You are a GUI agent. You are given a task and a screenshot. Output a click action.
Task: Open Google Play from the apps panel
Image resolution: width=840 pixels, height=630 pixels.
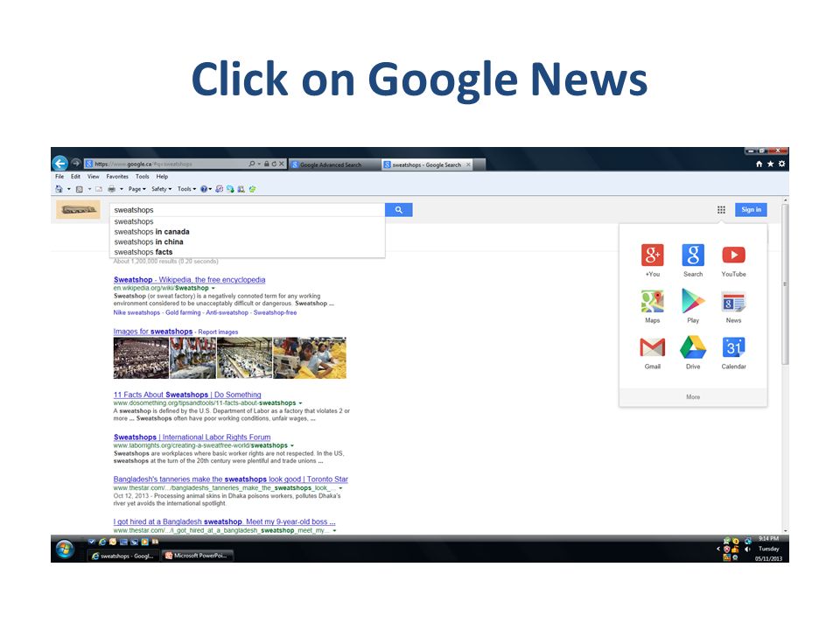point(693,306)
